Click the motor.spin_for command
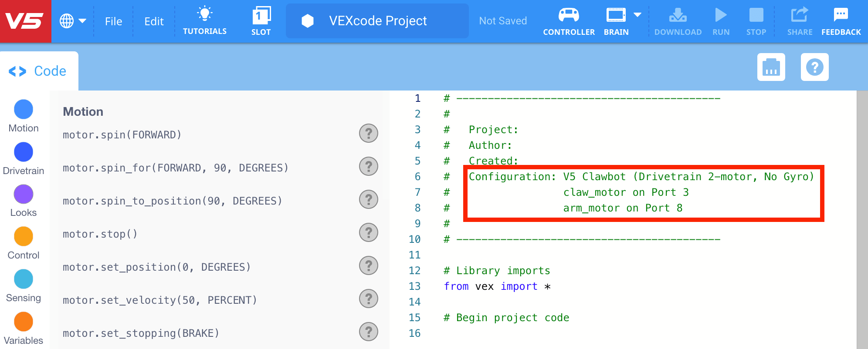Image resolution: width=868 pixels, height=349 pixels. [x=176, y=168]
